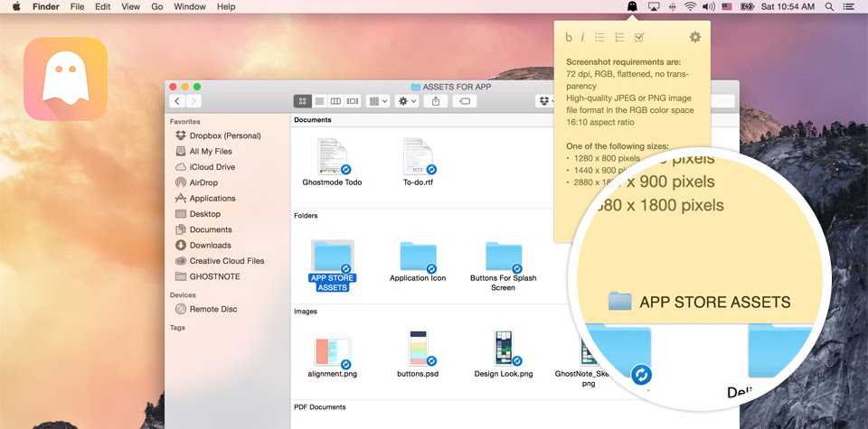Open the File menu

[77, 6]
